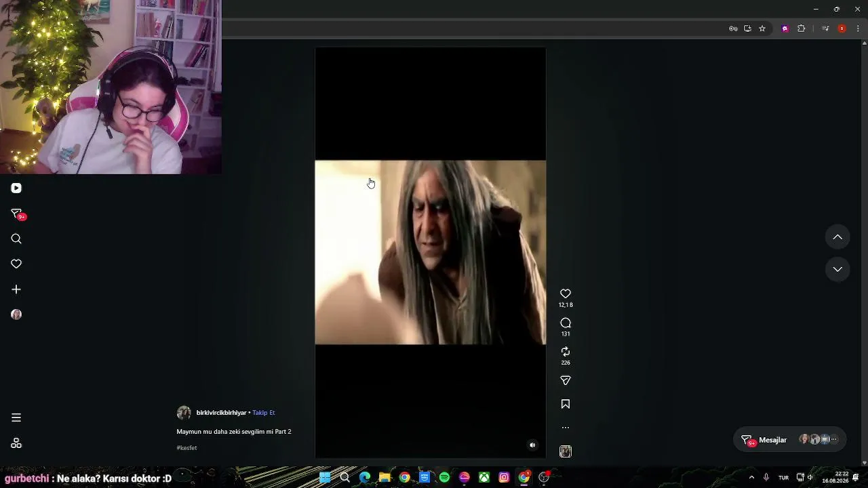This screenshot has width=868, height=488.
Task: Open the Chrome three-dot menu
Action: (x=858, y=28)
